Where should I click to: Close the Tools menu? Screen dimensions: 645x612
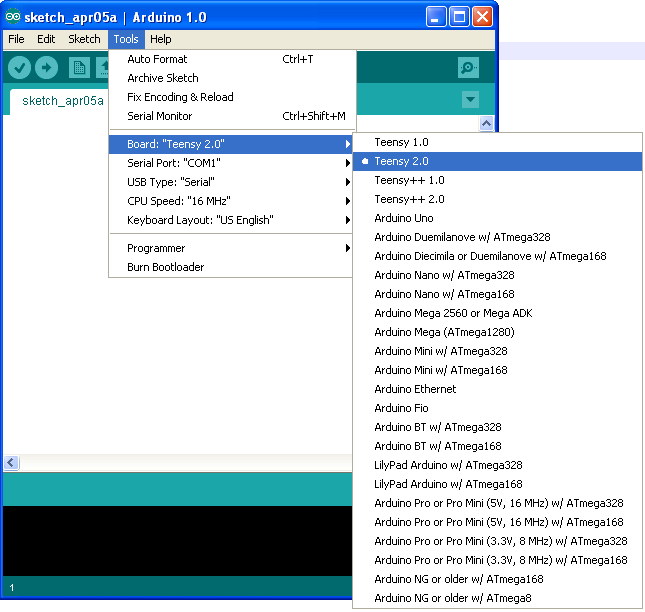[126, 39]
